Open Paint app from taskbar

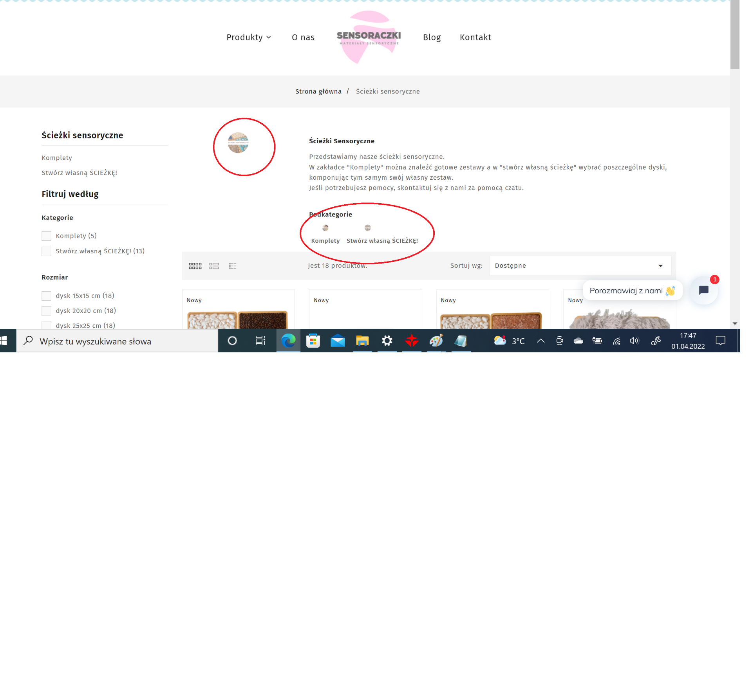point(436,341)
